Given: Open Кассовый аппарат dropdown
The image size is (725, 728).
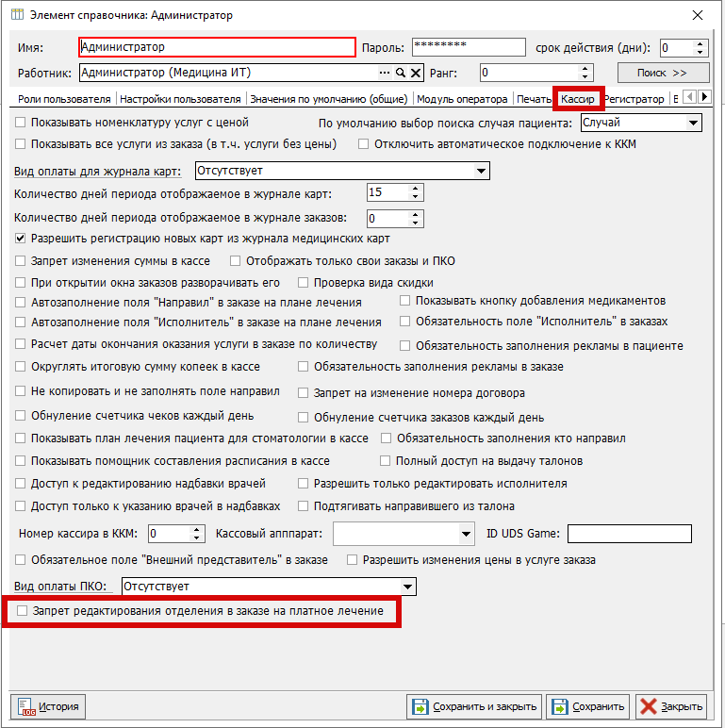Looking at the screenshot, I should (466, 534).
